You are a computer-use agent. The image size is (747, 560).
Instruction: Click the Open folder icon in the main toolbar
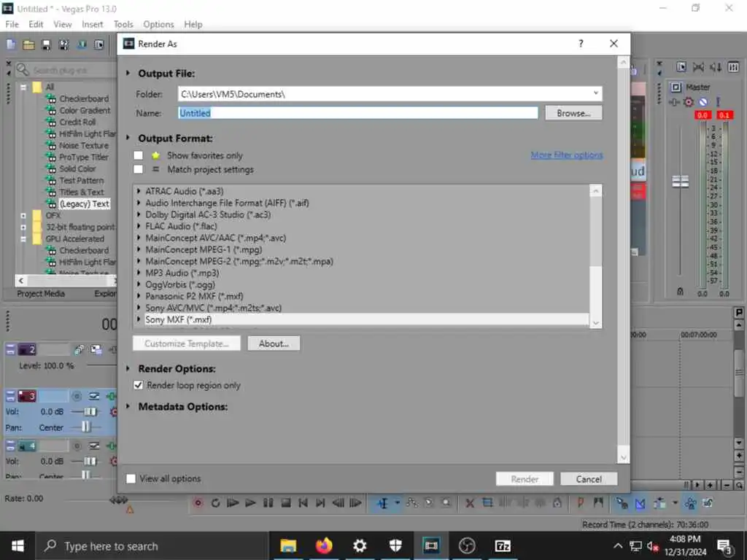pyautogui.click(x=28, y=44)
